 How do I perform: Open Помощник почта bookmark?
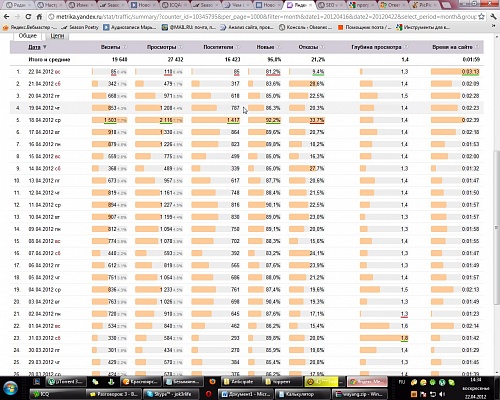[365, 27]
